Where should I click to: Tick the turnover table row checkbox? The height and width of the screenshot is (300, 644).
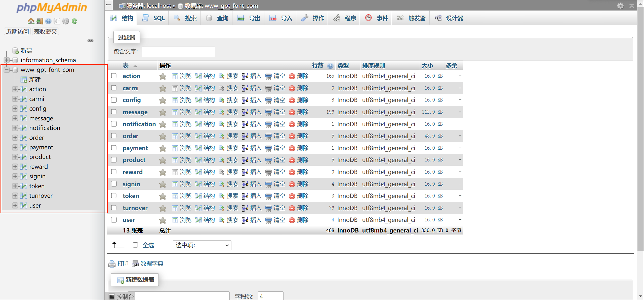tap(114, 208)
